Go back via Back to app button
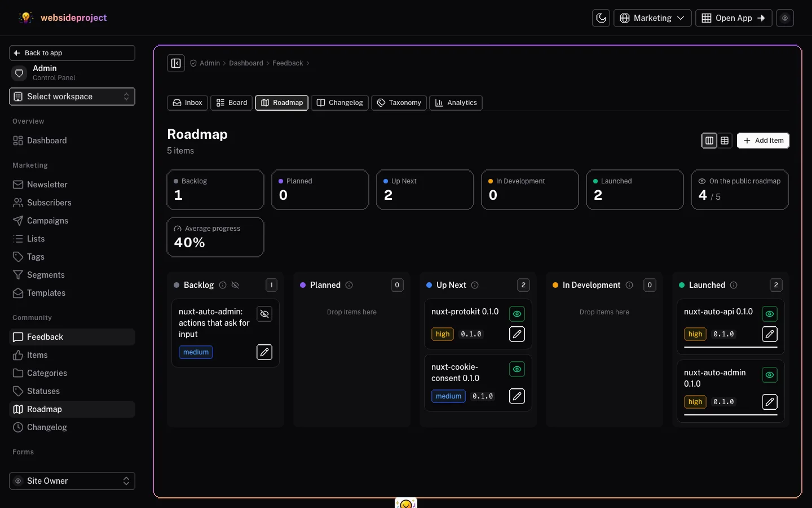Image resolution: width=812 pixels, height=508 pixels. (72, 53)
